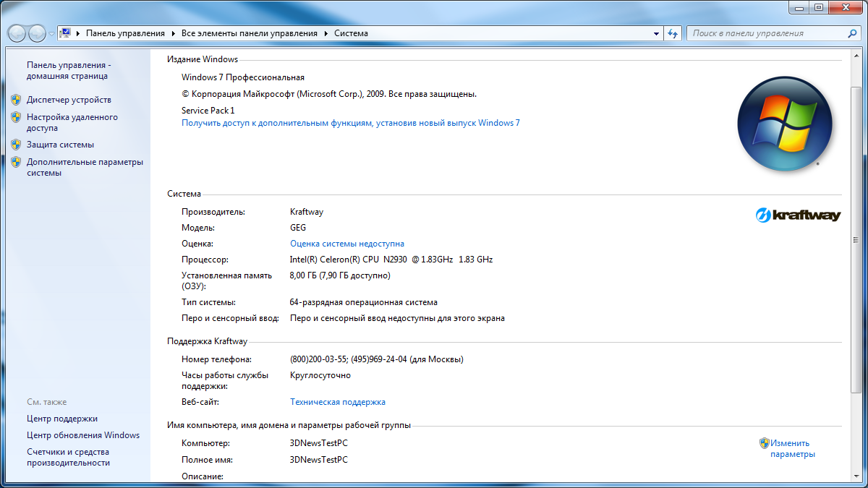Open Счетчики и средства производительности link
The image size is (868, 488).
(x=68, y=457)
